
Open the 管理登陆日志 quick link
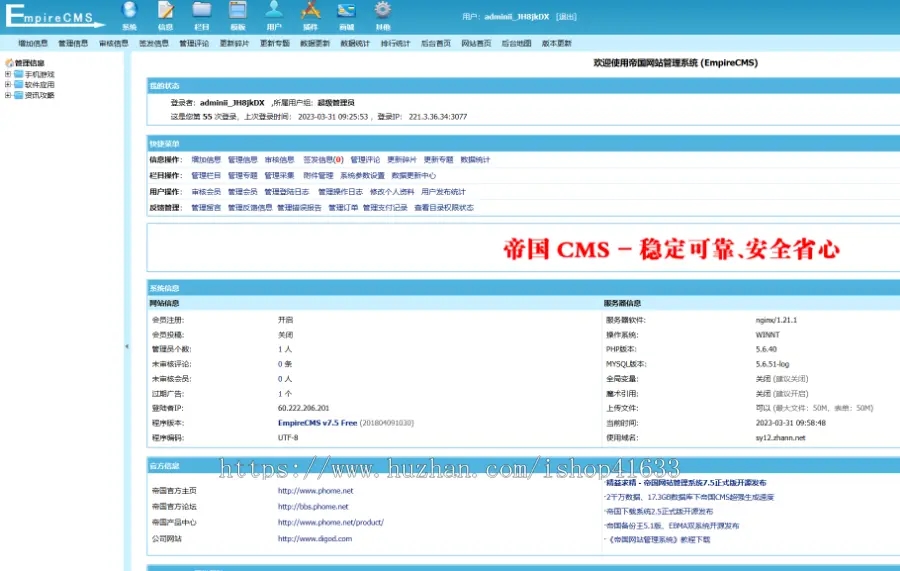(286, 192)
